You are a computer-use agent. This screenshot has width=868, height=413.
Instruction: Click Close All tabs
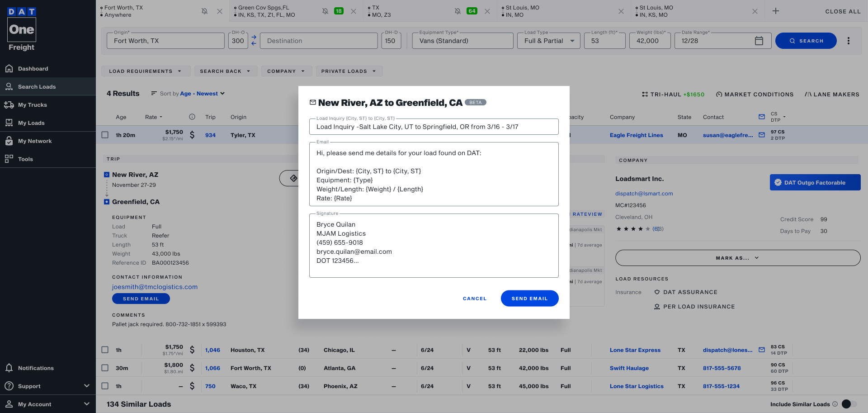[x=843, y=11]
